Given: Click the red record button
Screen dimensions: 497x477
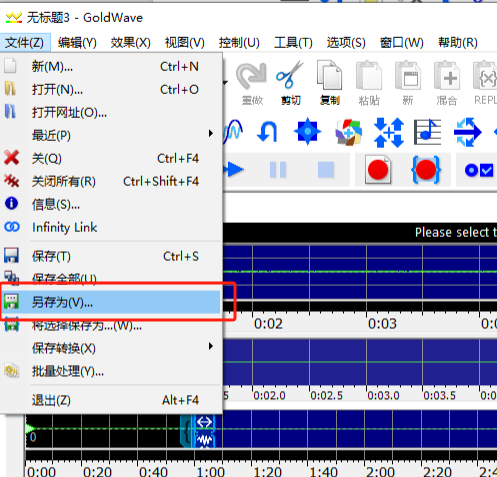Looking at the screenshot, I should [378, 170].
